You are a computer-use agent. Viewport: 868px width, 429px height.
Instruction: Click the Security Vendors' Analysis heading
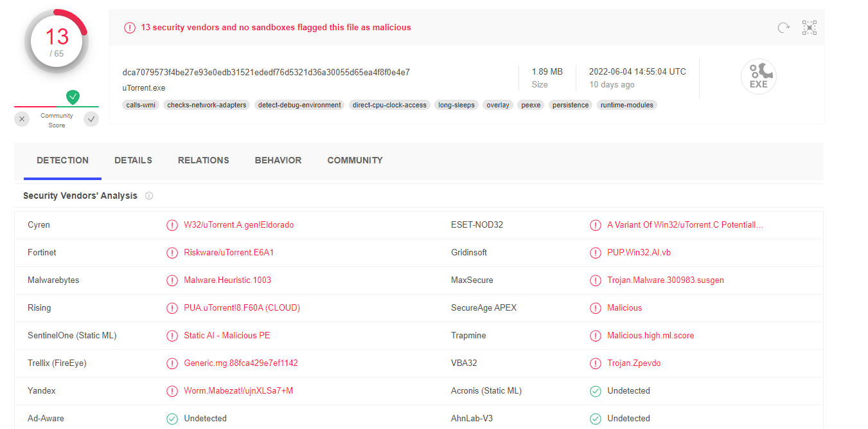click(80, 196)
